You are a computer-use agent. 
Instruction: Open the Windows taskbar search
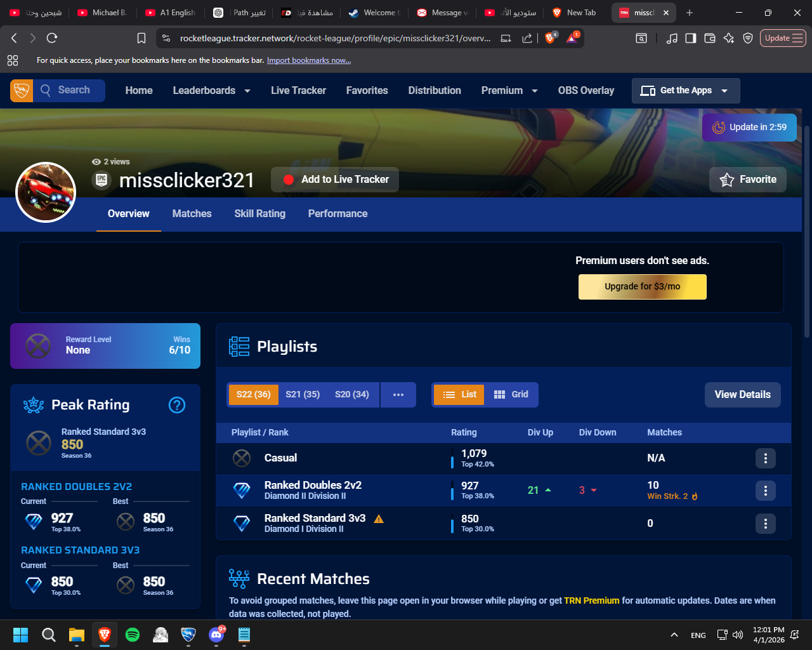(49, 634)
